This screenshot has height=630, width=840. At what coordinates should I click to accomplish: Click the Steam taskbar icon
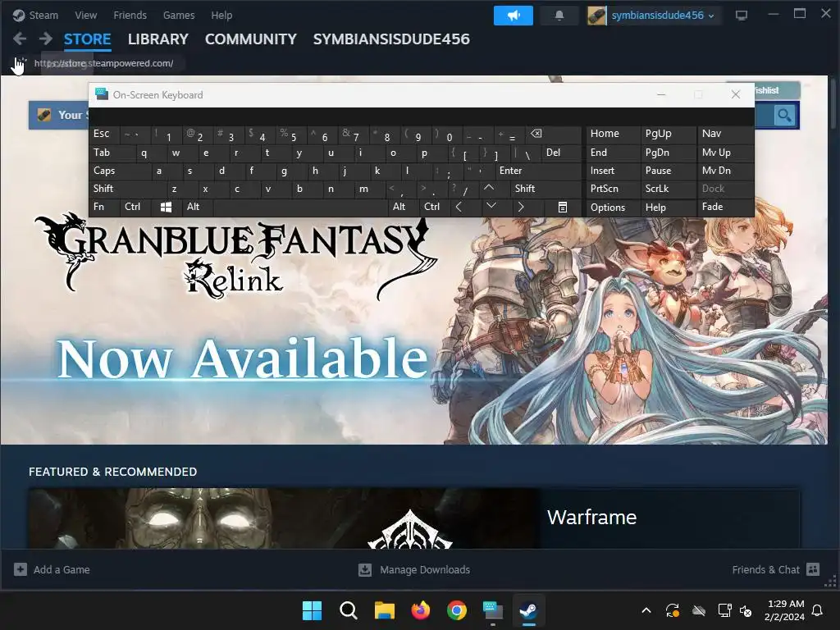tap(529, 610)
